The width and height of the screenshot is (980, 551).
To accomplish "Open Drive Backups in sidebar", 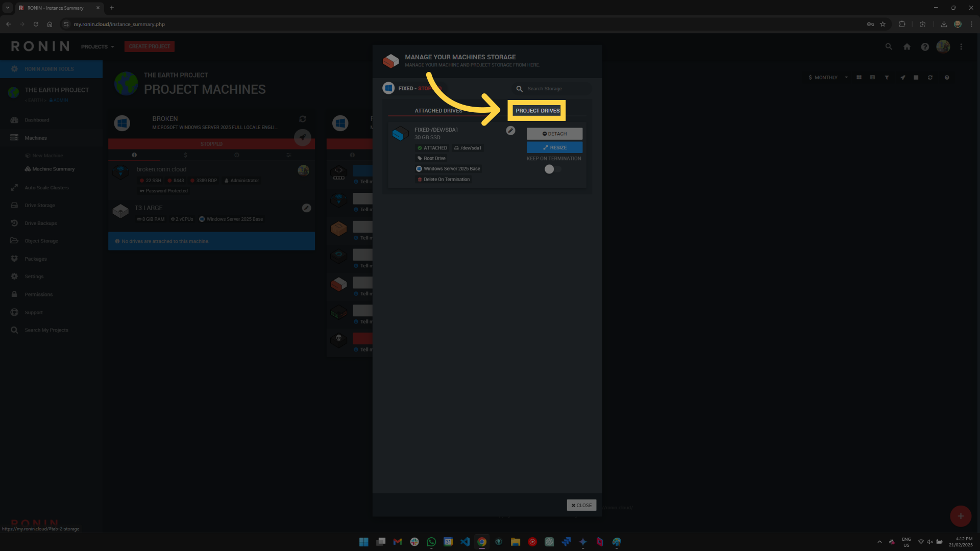I will pyautogui.click(x=41, y=223).
